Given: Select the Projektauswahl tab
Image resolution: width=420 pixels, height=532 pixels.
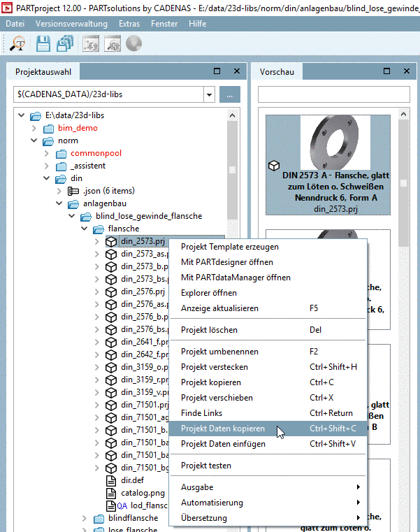Looking at the screenshot, I should click(x=43, y=72).
